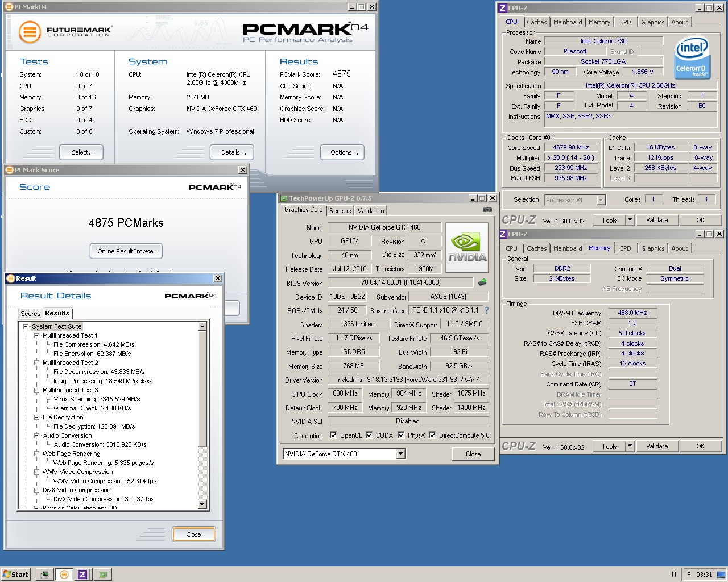Switch to the Scores tab in Result window

[x=30, y=314]
